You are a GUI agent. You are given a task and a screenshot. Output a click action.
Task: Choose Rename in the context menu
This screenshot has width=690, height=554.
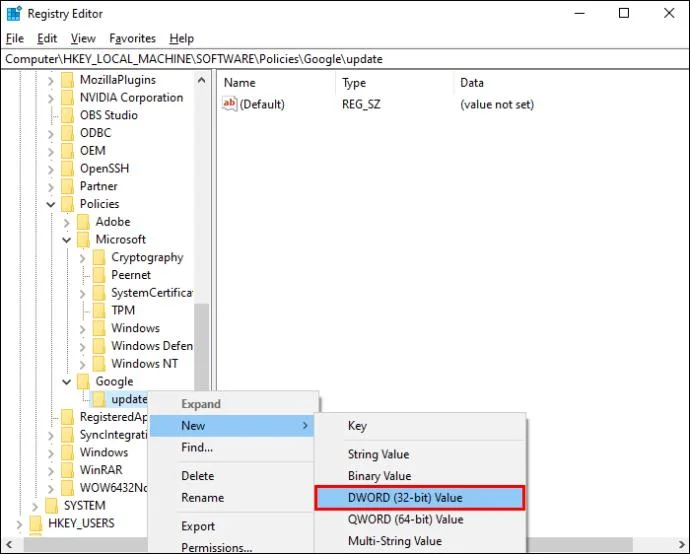[232, 498]
